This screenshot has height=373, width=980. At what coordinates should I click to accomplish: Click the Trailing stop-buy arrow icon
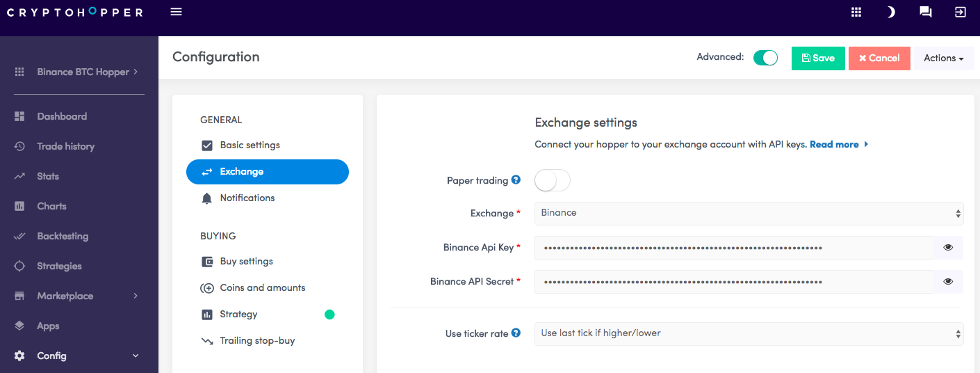click(x=206, y=341)
